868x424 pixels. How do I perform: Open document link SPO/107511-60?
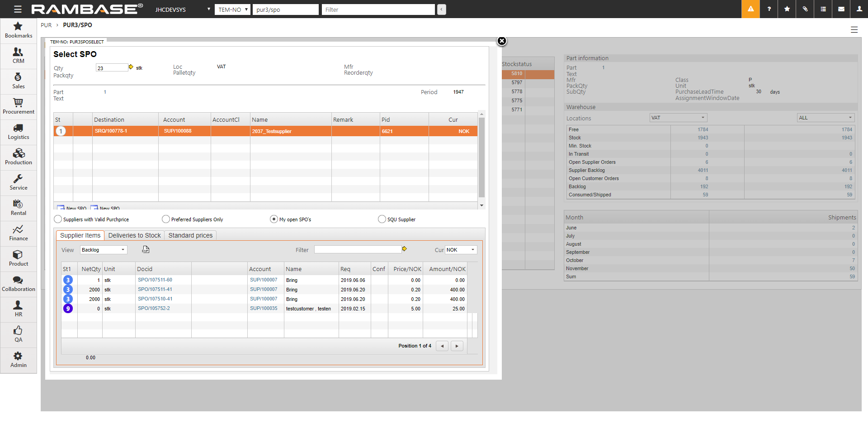pos(155,280)
